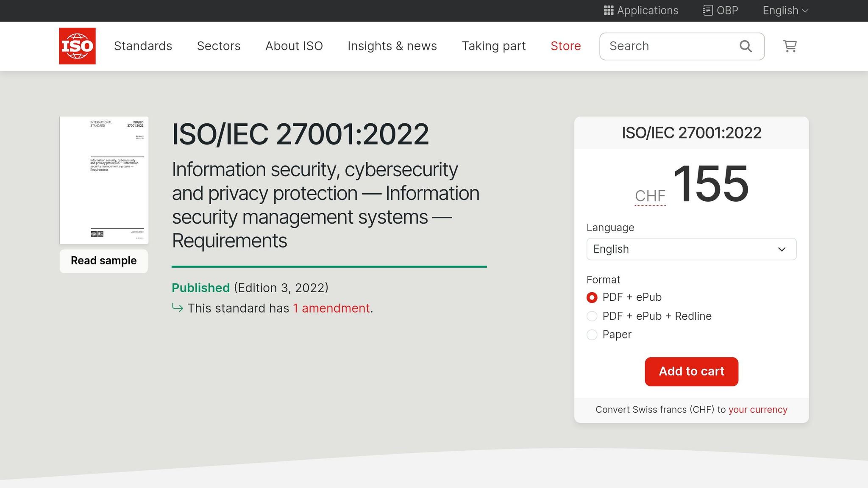Open the shopping cart
This screenshot has width=868, height=488.
[789, 46]
